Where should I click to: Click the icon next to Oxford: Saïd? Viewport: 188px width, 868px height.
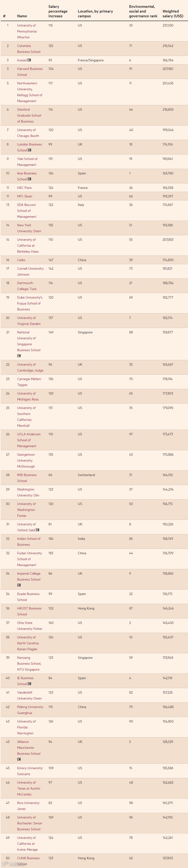37,530
